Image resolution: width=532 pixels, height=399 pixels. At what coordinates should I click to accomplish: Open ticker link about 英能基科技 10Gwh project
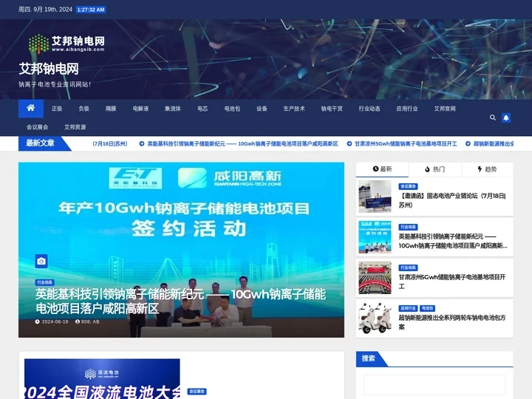point(239,144)
